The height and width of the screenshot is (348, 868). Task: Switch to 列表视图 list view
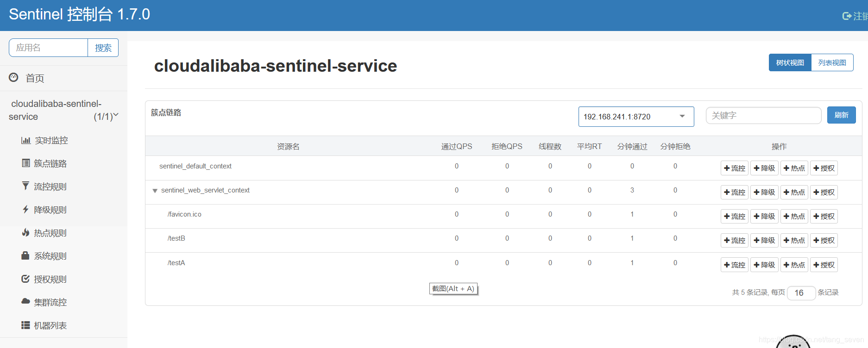[x=832, y=62]
